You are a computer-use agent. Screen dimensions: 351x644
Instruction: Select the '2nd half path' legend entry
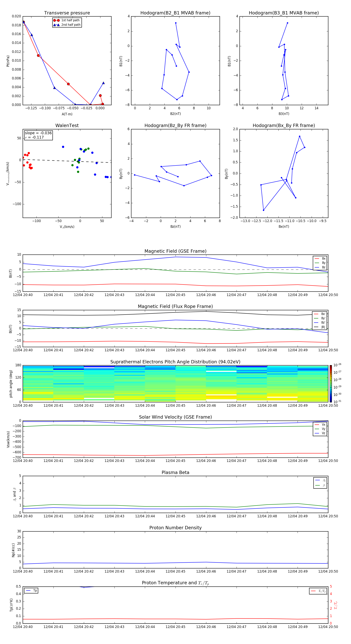[x=67, y=25]
